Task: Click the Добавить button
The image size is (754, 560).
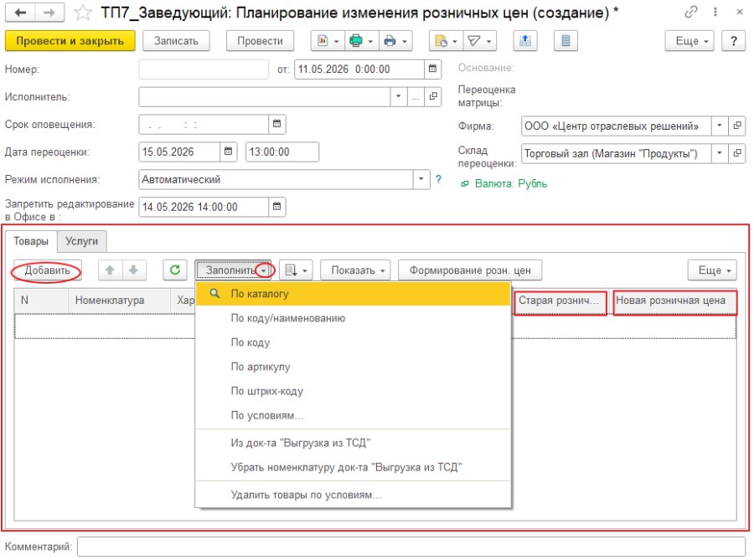Action: pyautogui.click(x=47, y=270)
